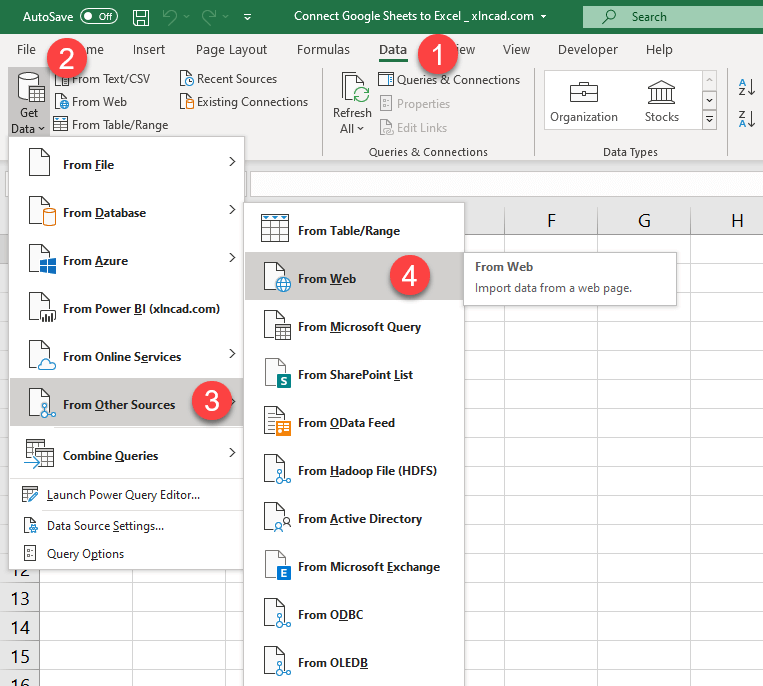Toggle the AutoSave switch

coord(99,17)
